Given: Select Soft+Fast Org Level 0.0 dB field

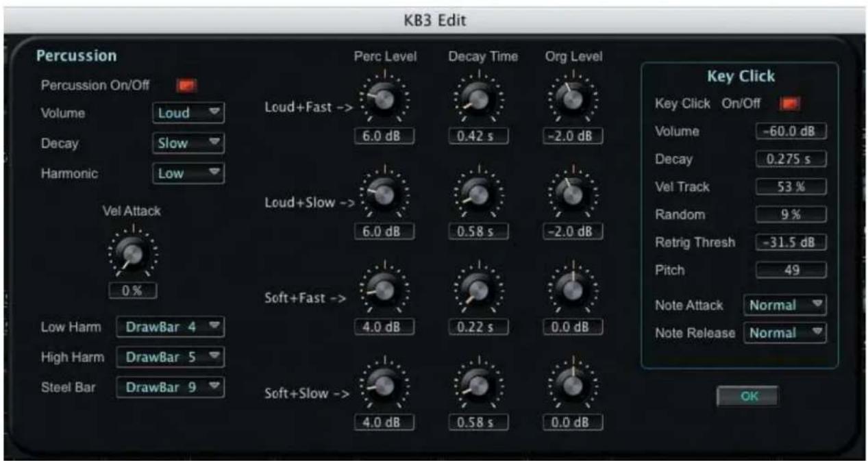Looking at the screenshot, I should click(573, 327).
